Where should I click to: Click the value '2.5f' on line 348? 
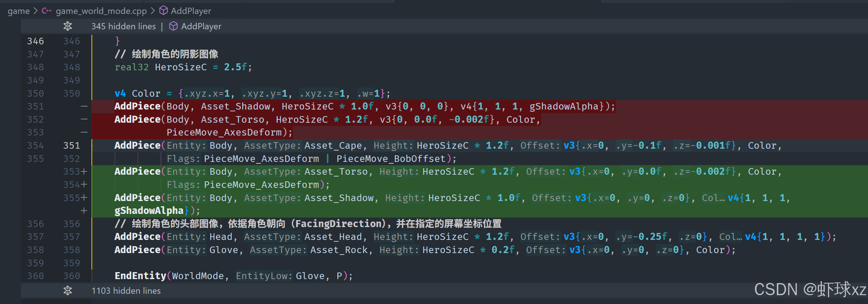click(x=235, y=67)
